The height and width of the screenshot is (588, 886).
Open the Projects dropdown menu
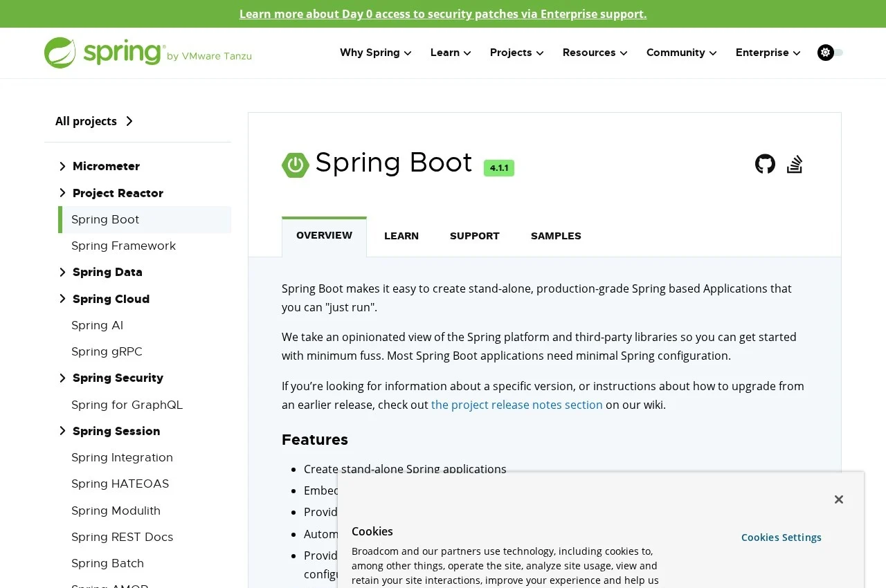[517, 53]
